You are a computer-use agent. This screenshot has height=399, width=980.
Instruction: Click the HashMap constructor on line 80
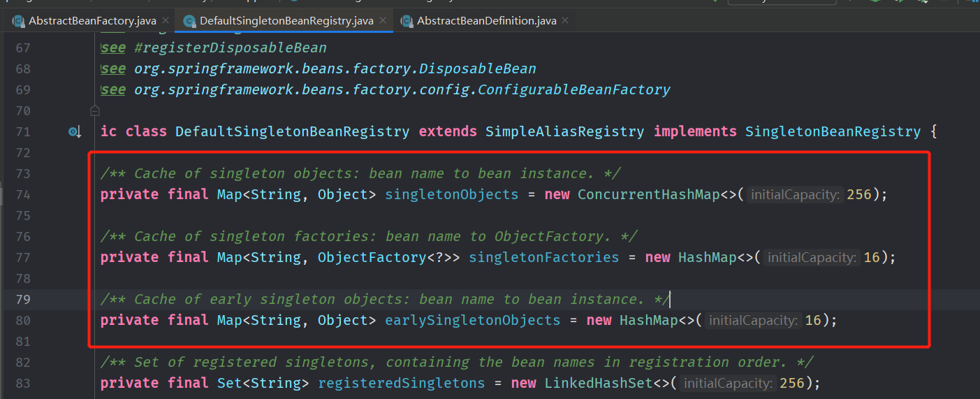point(649,320)
